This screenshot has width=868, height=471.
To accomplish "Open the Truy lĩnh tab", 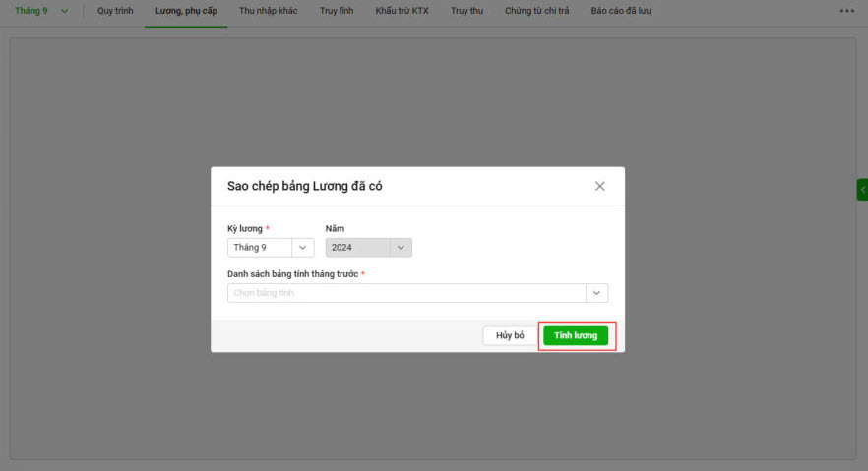I will [x=337, y=11].
